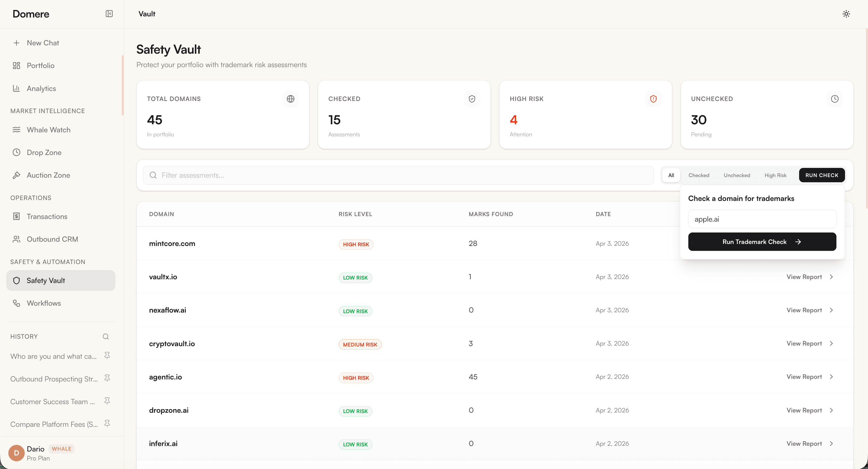868x469 pixels.
Task: Click the Checked shield icon
Action: (x=472, y=99)
